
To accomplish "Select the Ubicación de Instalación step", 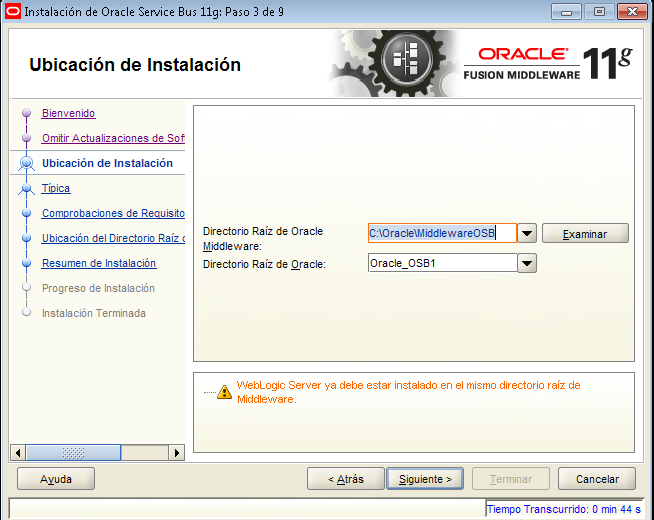I will pos(107,163).
